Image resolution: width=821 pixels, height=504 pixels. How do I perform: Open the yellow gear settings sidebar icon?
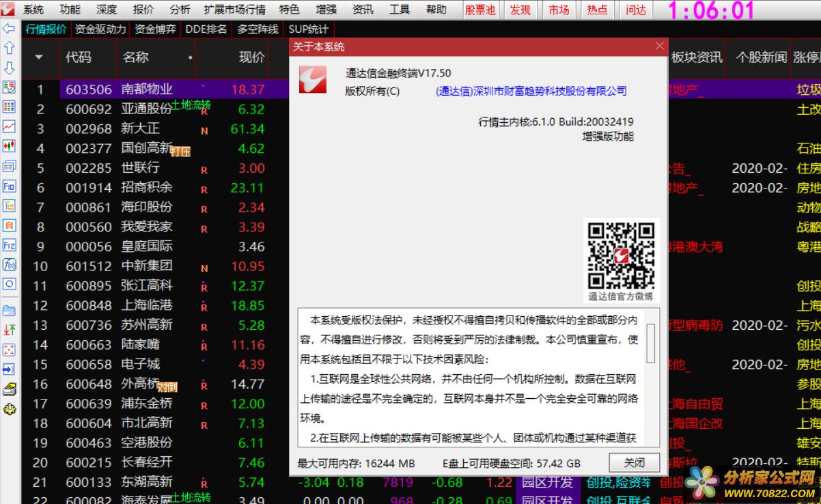coord(9,409)
